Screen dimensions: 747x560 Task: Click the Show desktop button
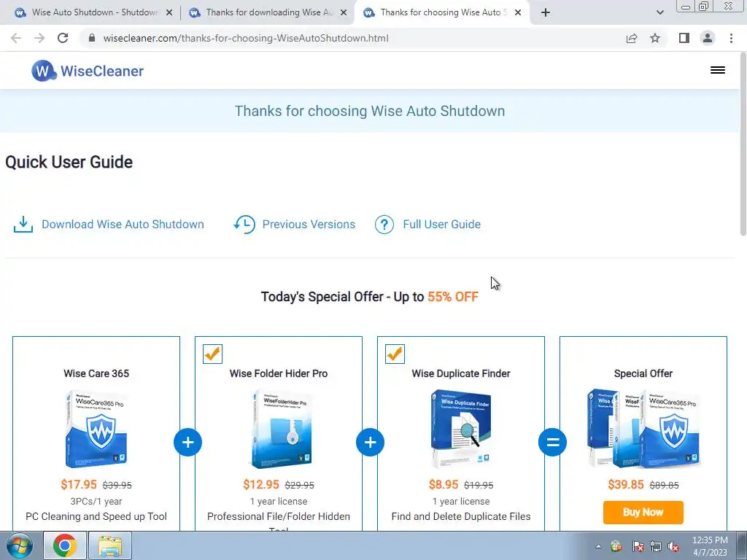tap(742, 545)
